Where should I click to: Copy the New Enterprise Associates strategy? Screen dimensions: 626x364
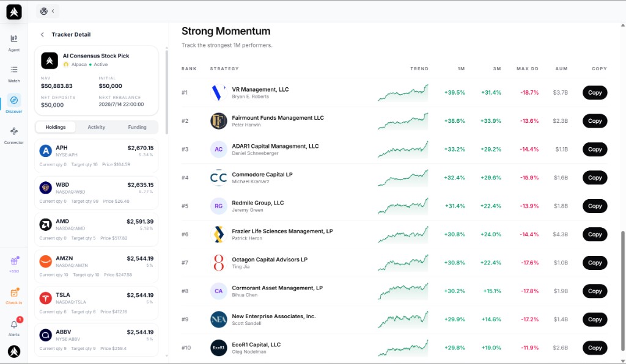594,319
